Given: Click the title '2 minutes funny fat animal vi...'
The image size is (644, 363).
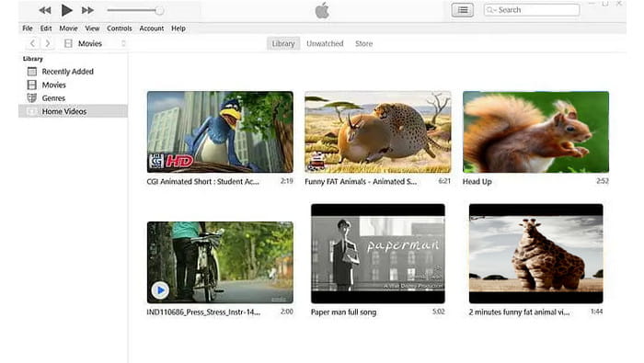Looking at the screenshot, I should [x=519, y=312].
